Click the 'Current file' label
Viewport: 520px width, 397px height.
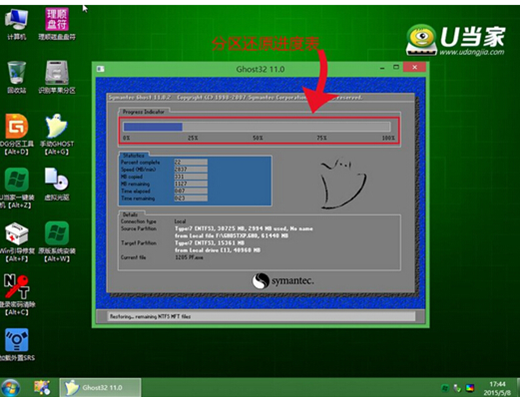[x=133, y=257]
